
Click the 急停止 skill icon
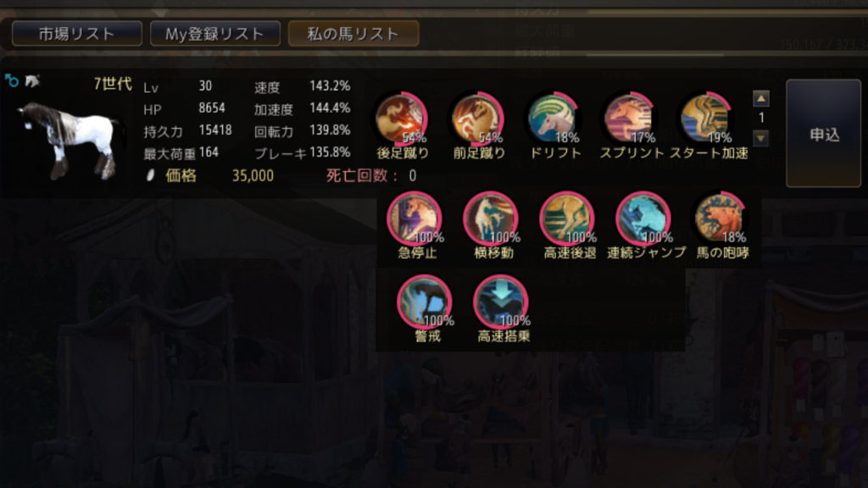point(414,218)
